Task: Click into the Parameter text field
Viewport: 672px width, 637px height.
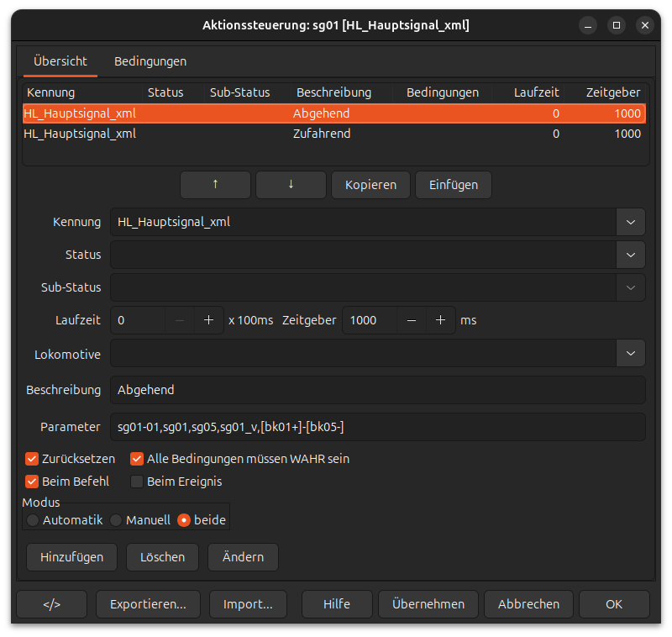Action: click(x=377, y=427)
